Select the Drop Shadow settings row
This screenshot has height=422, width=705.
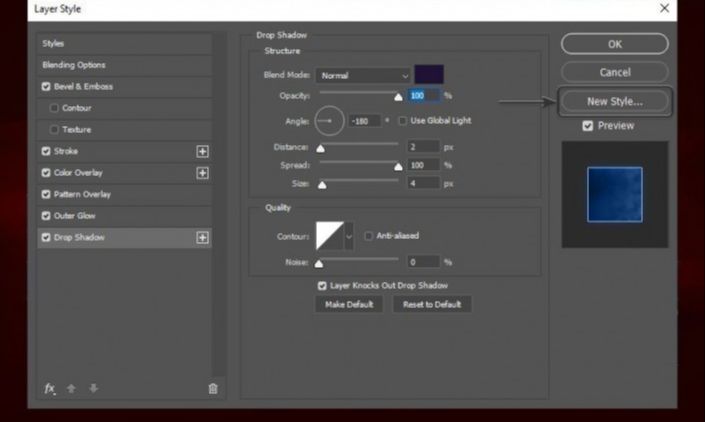[x=124, y=238]
